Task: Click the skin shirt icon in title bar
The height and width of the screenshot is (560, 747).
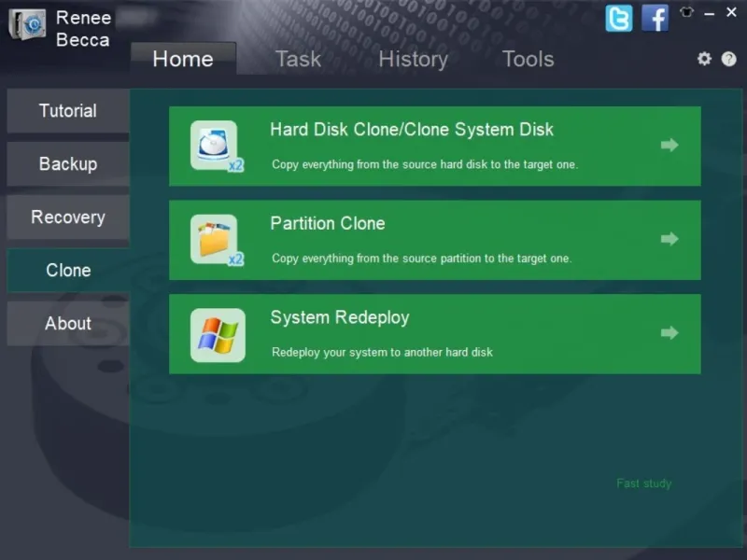Action: tap(686, 12)
